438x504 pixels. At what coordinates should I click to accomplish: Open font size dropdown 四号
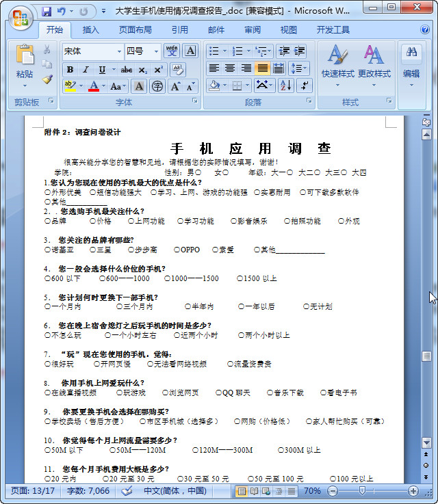tap(156, 51)
